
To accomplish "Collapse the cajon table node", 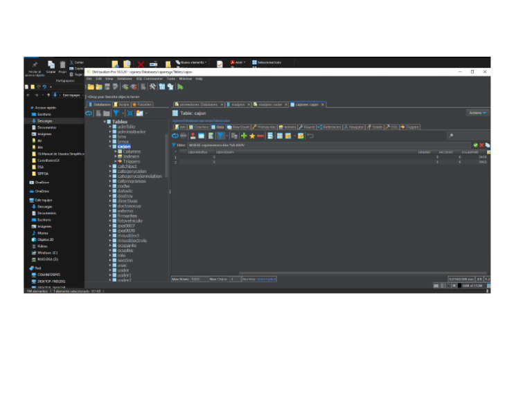I will click(110, 147).
